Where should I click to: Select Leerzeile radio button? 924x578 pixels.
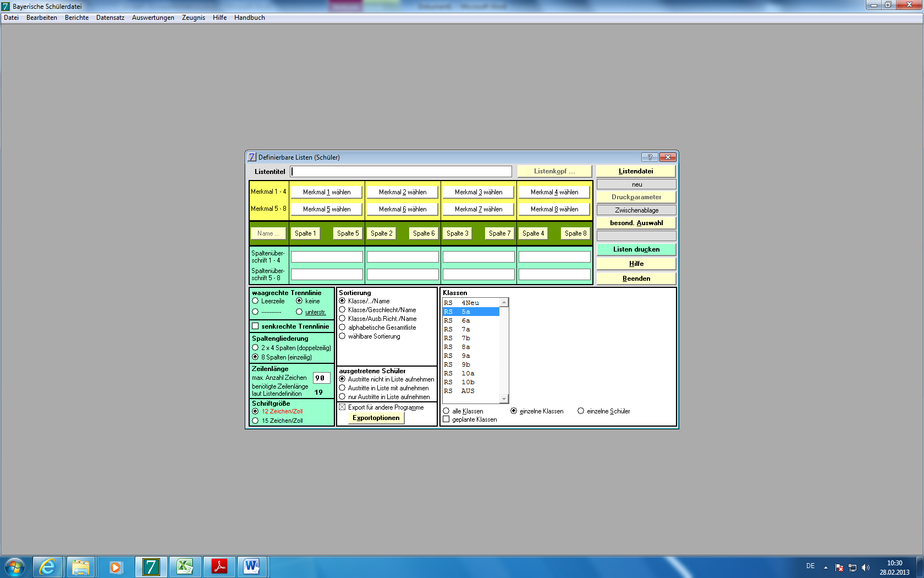click(x=255, y=301)
